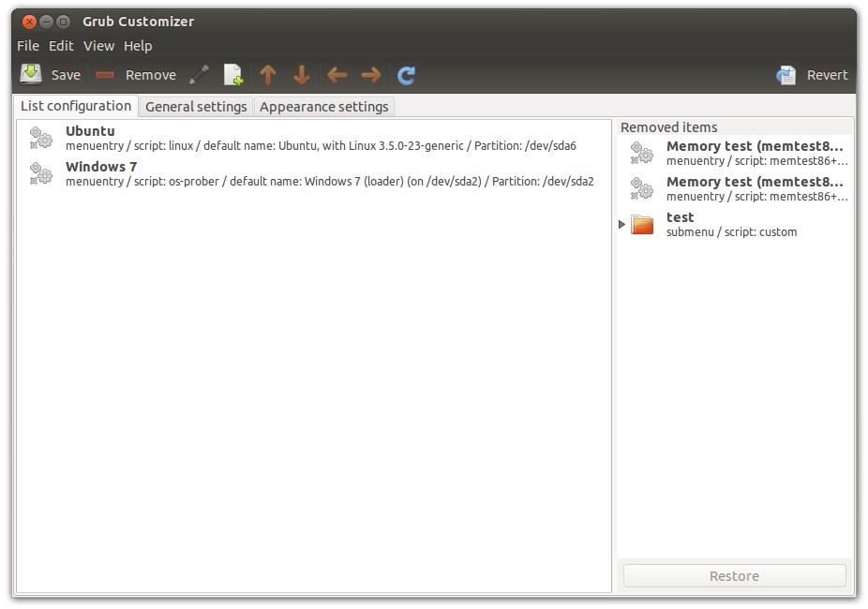
Task: Switch to Appearance settings tab
Action: 323,107
